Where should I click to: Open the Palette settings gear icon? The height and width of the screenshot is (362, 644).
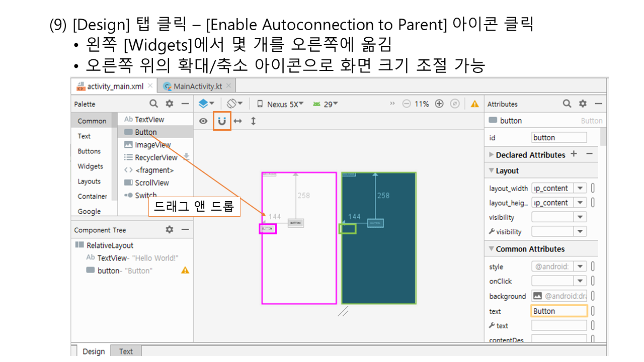[170, 104]
